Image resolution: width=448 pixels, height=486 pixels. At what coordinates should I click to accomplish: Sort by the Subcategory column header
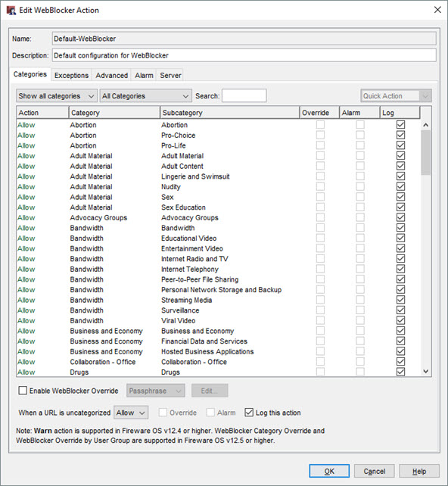point(229,113)
